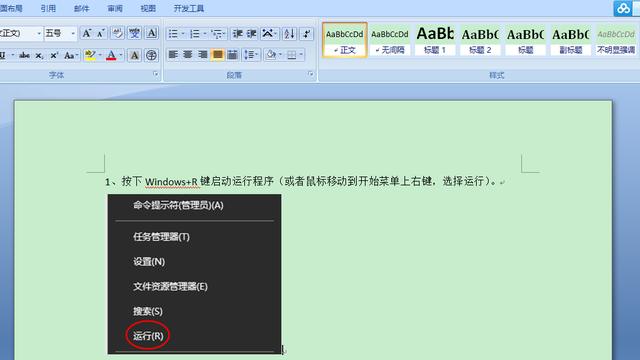Viewport: 640px width, 360px height.
Task: Click the Multilevel List icon
Action: click(x=218, y=34)
